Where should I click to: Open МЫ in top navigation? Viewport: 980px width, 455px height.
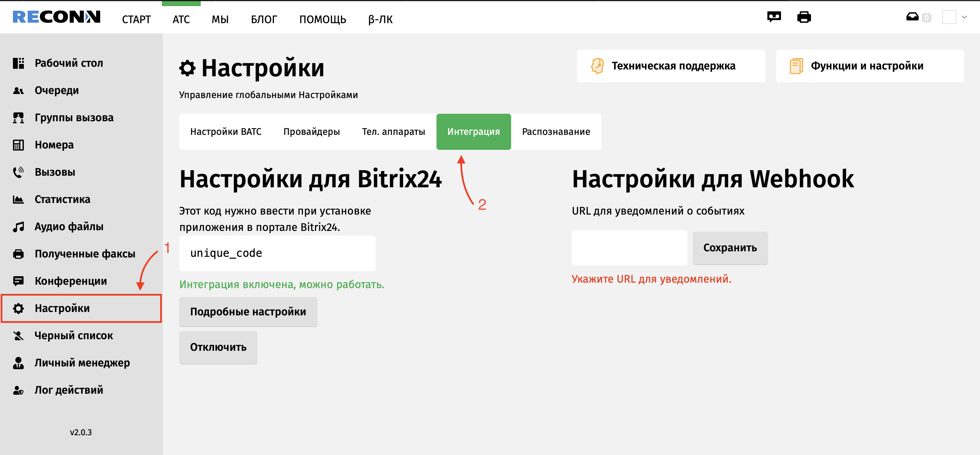coord(220,19)
